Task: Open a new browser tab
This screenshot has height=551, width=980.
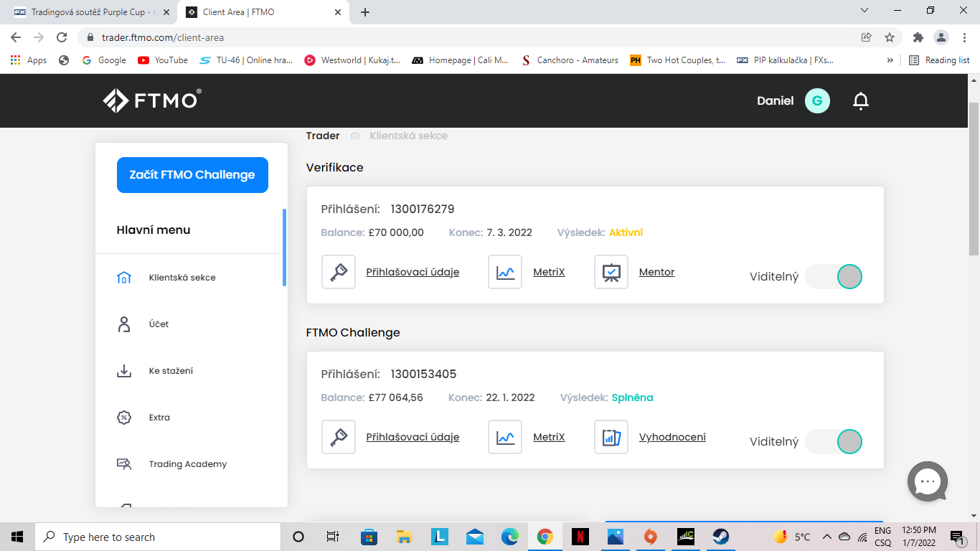Action: [x=365, y=12]
